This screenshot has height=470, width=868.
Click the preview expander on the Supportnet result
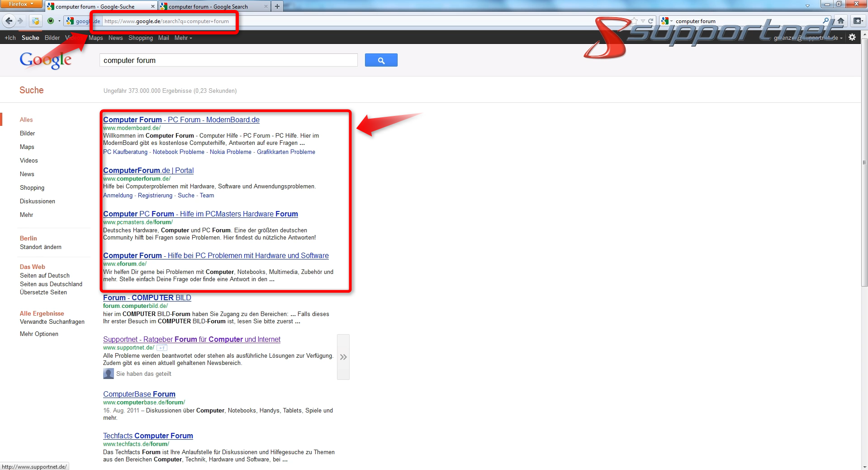click(x=343, y=357)
